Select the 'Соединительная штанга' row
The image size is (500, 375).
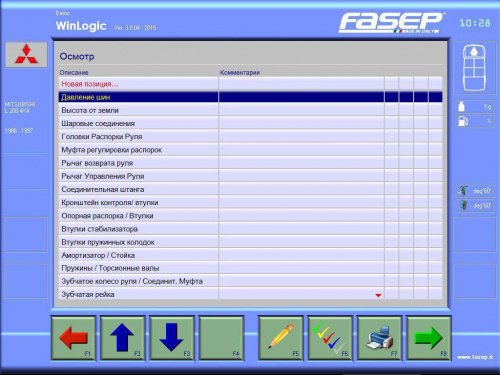pos(251,189)
